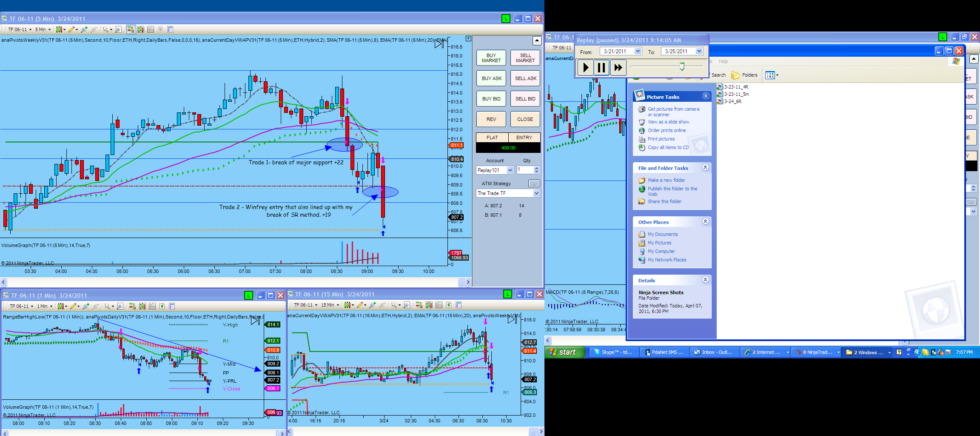Click zoom in icon in 5 Min chart toolbar
This screenshot has width=980, height=436.
point(84,29)
